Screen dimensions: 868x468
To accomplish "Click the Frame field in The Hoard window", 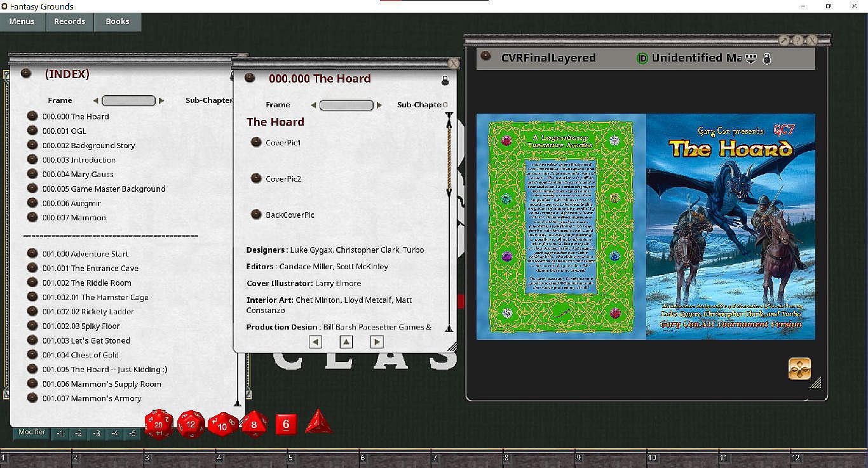I will [x=346, y=105].
